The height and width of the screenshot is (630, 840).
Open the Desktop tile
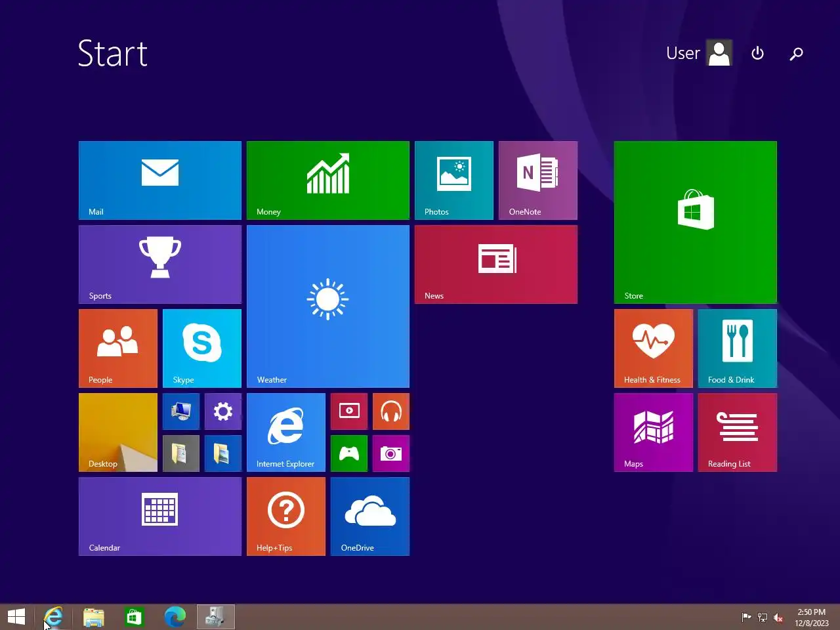coord(118,432)
